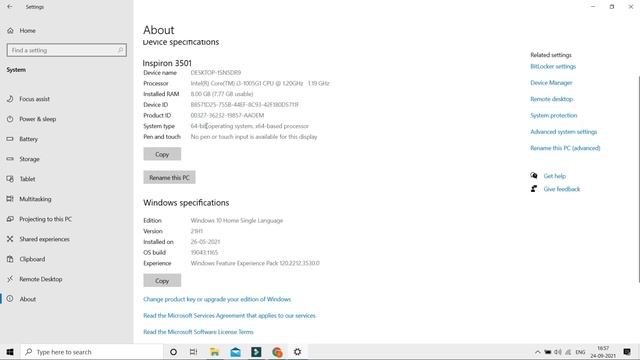The height and width of the screenshot is (360, 640).
Task: Open Remote desktop related settings link
Action: (551, 99)
